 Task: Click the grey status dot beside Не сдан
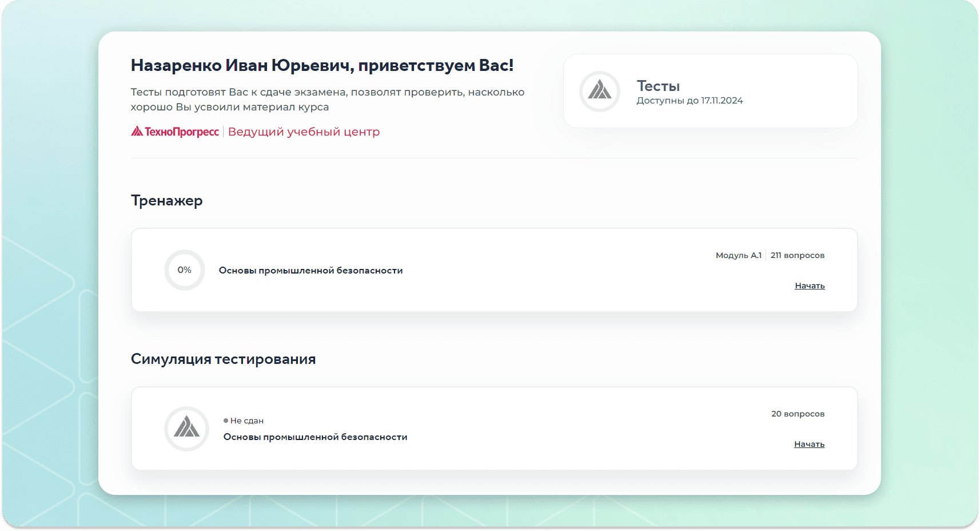(x=226, y=421)
